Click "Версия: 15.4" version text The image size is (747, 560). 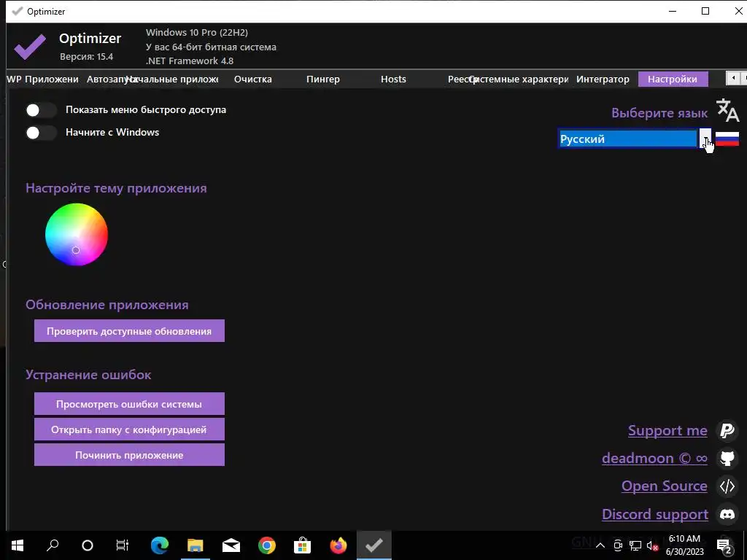click(86, 57)
